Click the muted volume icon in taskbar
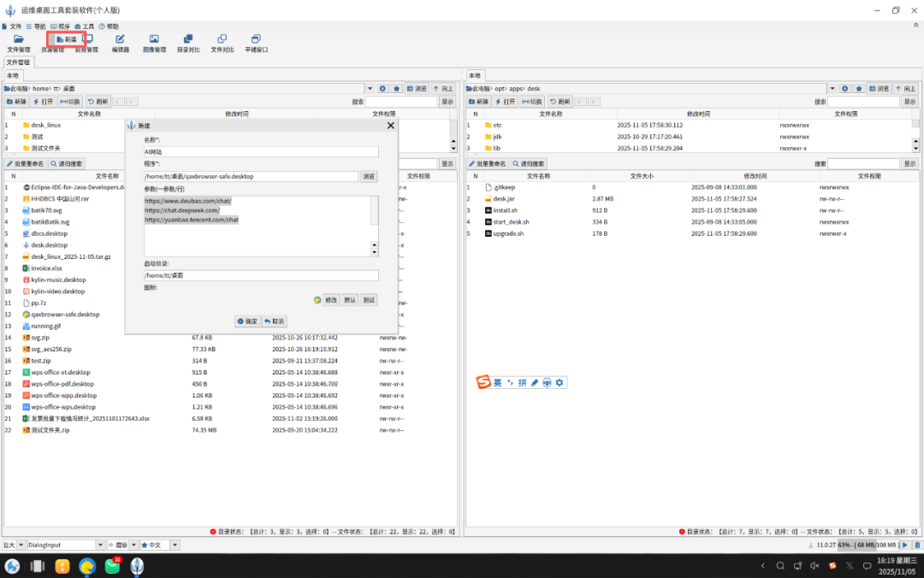 (x=814, y=566)
